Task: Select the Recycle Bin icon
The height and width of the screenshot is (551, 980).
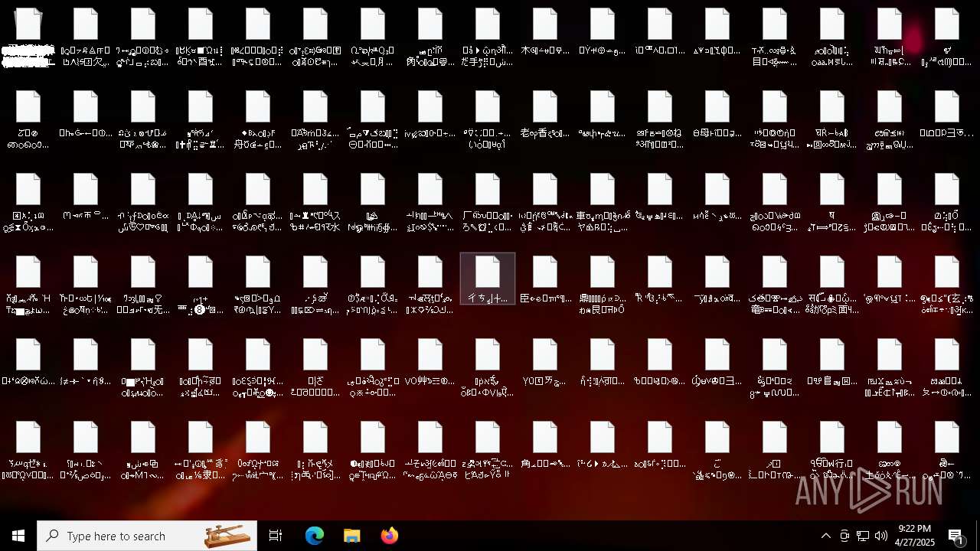Action: 28,37
